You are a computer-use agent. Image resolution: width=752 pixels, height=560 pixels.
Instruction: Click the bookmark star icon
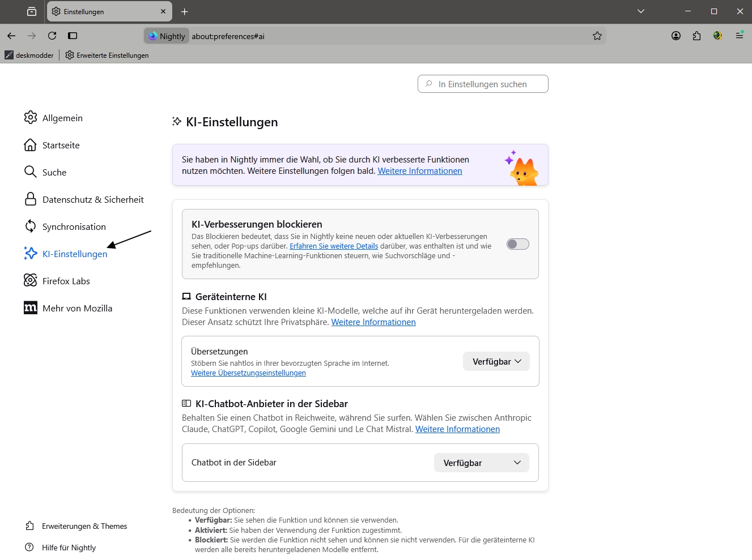[597, 36]
